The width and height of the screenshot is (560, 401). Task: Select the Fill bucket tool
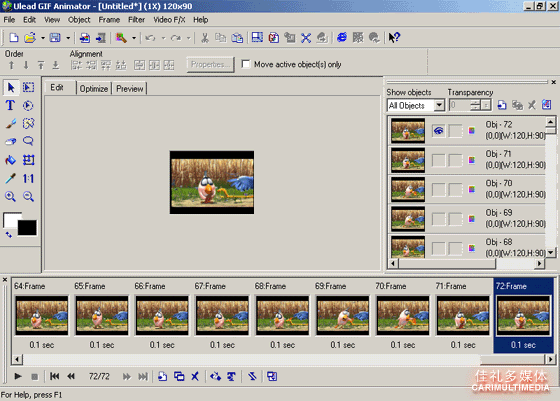(11, 160)
